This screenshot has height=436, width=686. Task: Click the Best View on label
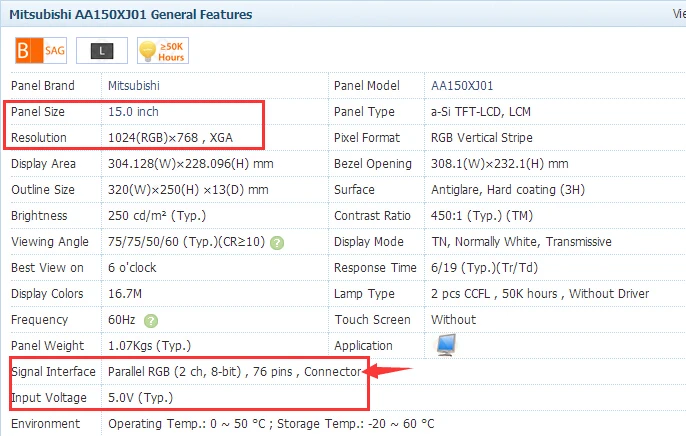click(x=47, y=268)
